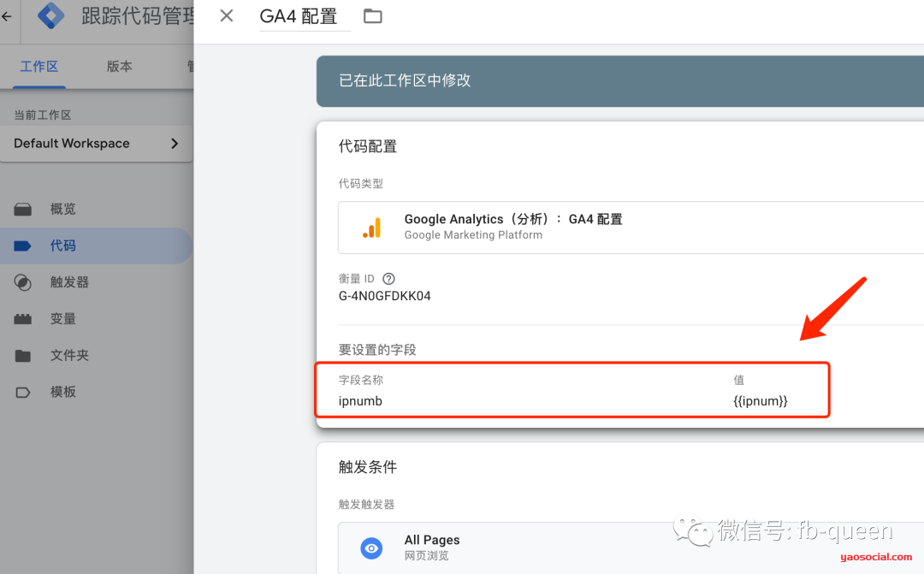The image size is (924, 574).
Task: Click the All Pages pageview trigger icon
Action: point(371,548)
